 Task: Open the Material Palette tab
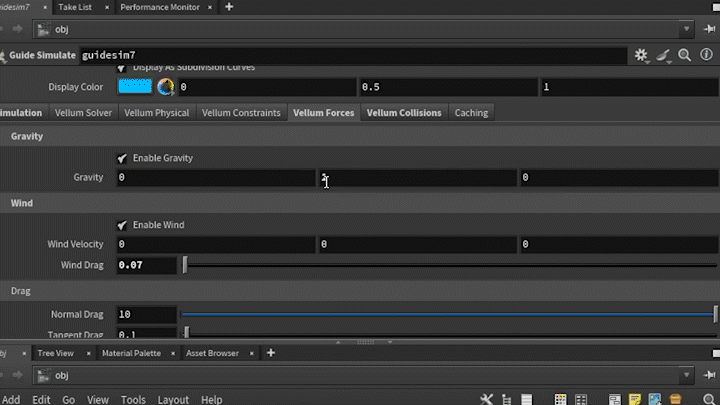(x=131, y=353)
